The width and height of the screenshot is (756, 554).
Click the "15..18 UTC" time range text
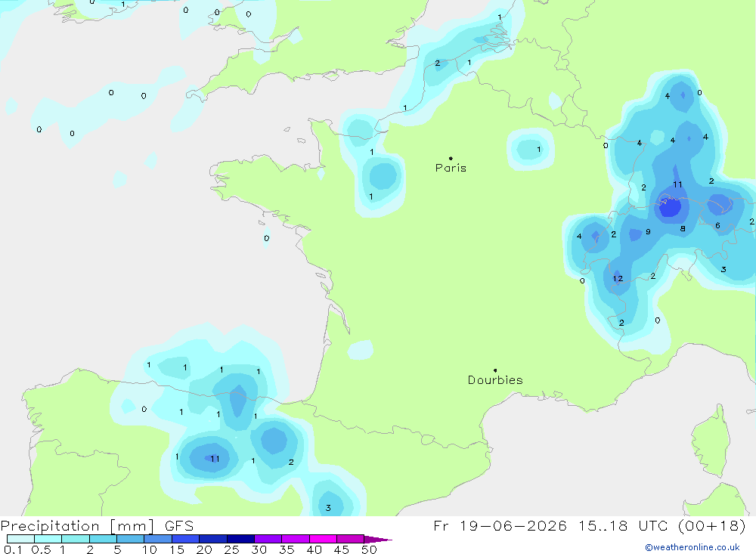(624, 525)
